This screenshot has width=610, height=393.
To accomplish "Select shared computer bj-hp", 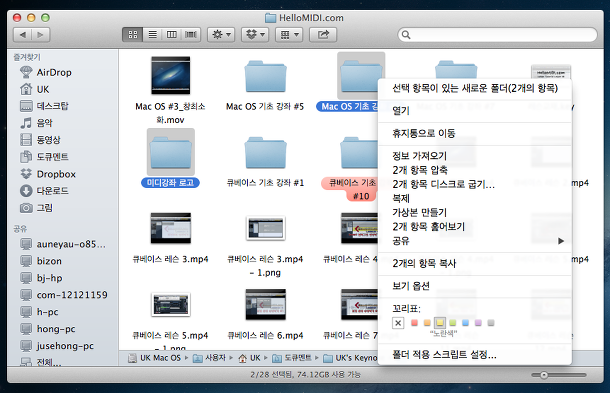I will point(41,278).
